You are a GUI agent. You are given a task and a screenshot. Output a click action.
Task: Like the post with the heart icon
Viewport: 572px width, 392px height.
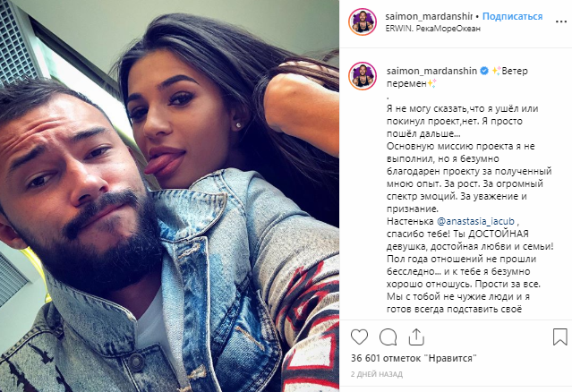pos(359,337)
